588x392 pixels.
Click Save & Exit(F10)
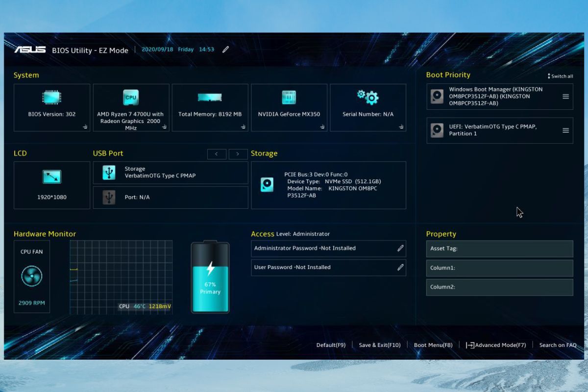coord(380,345)
